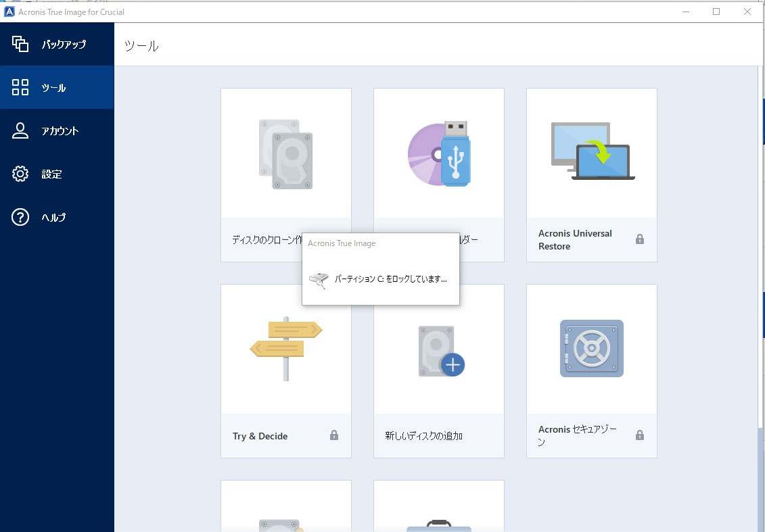Click lock icon on Try & Decide tile
765x532 pixels.
(x=333, y=435)
